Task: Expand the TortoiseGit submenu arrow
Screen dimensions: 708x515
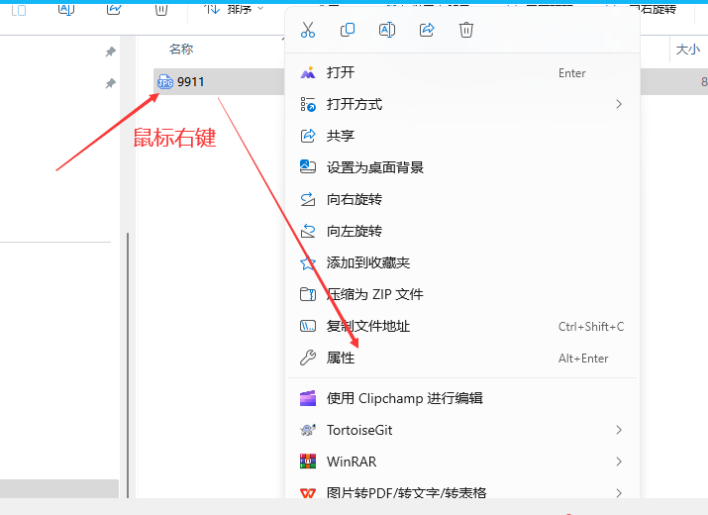Action: pos(619,430)
